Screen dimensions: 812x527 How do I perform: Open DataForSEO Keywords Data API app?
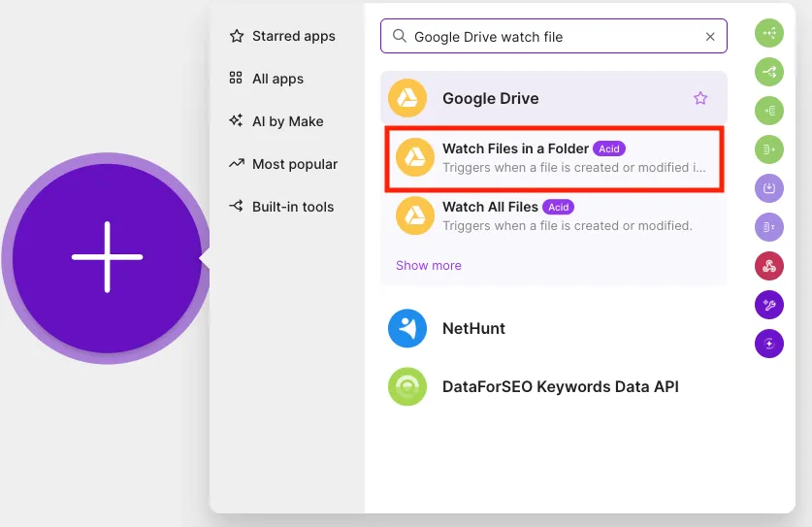point(554,386)
